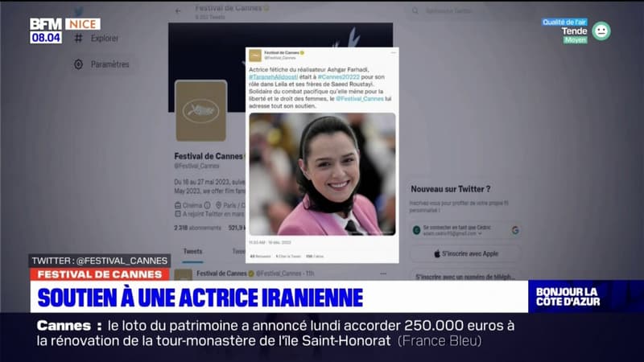Click the Paramètres gear icon

coord(78,64)
